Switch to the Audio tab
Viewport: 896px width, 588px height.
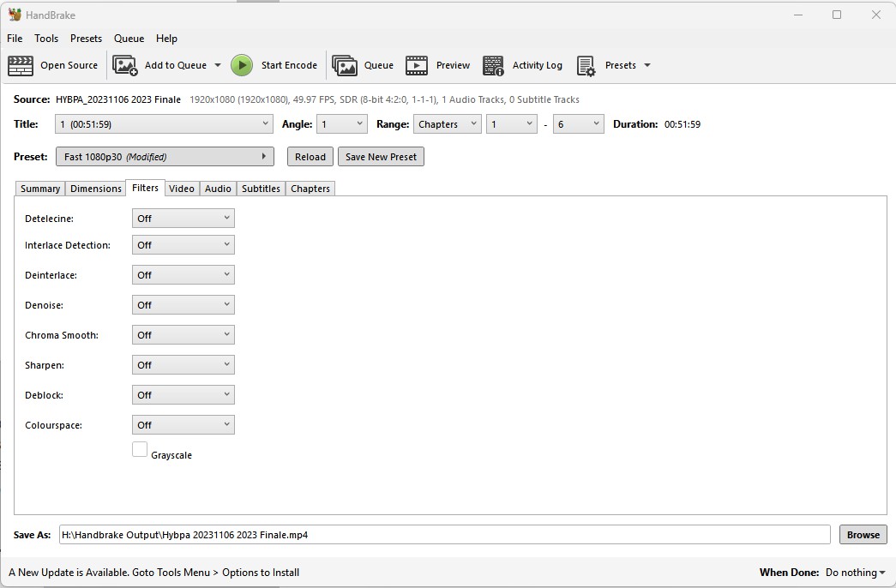(218, 189)
